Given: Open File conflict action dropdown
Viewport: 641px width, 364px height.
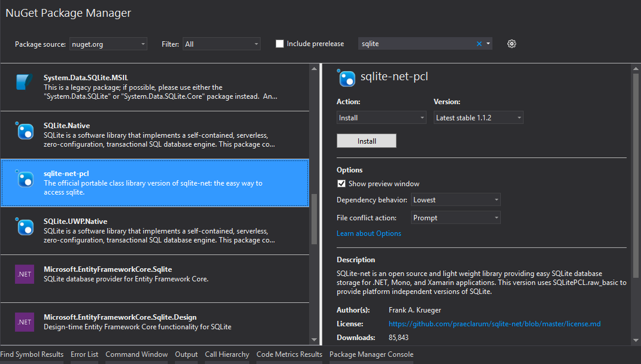Looking at the screenshot, I should (x=455, y=218).
